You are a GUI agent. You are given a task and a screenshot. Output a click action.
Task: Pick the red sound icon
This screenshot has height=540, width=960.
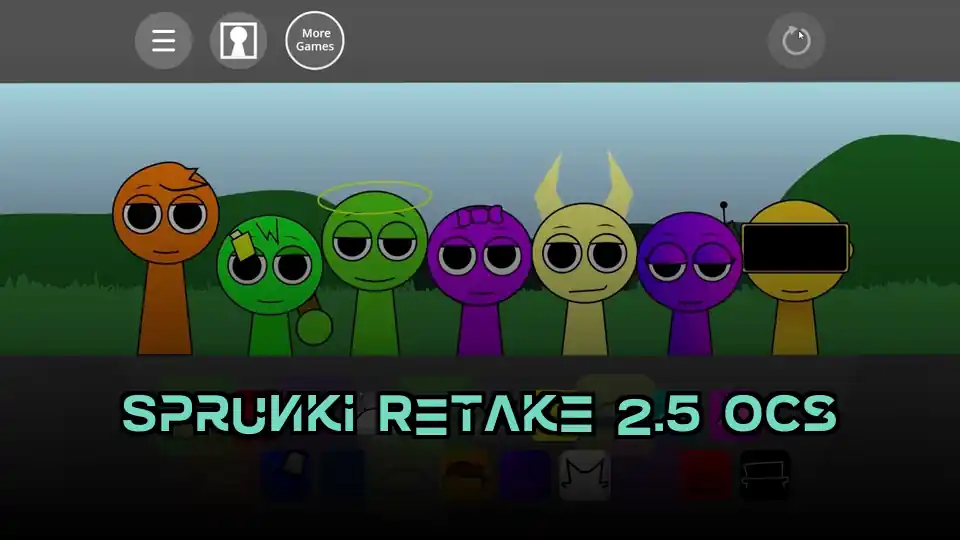[x=705, y=475]
